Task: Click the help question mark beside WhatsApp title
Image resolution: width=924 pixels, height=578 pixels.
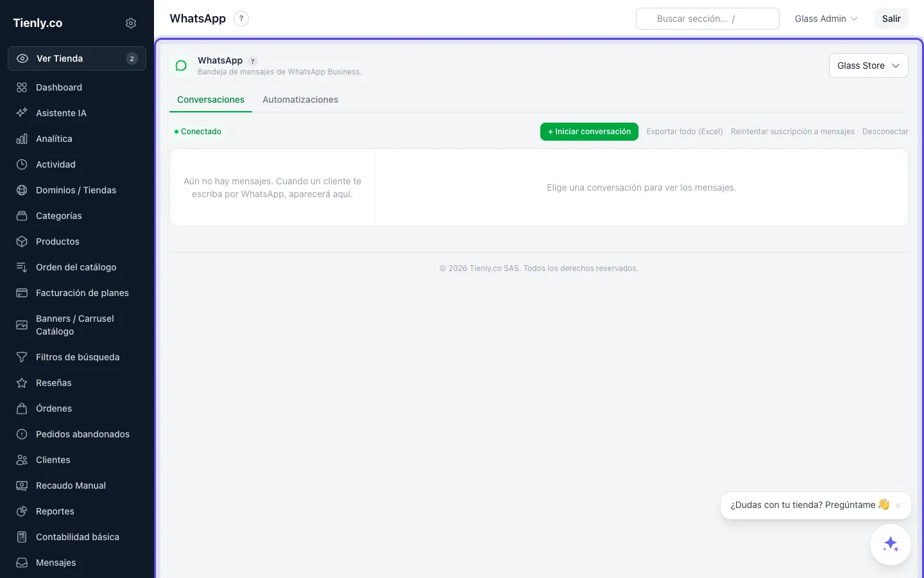Action: [241, 19]
